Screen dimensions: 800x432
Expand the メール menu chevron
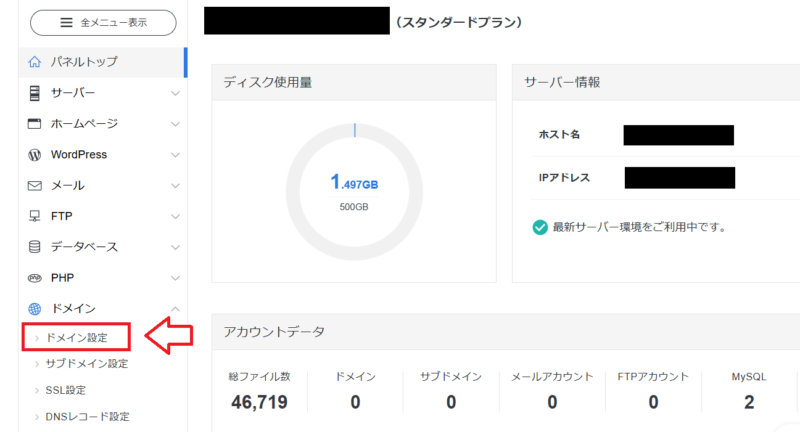pyautogui.click(x=175, y=186)
